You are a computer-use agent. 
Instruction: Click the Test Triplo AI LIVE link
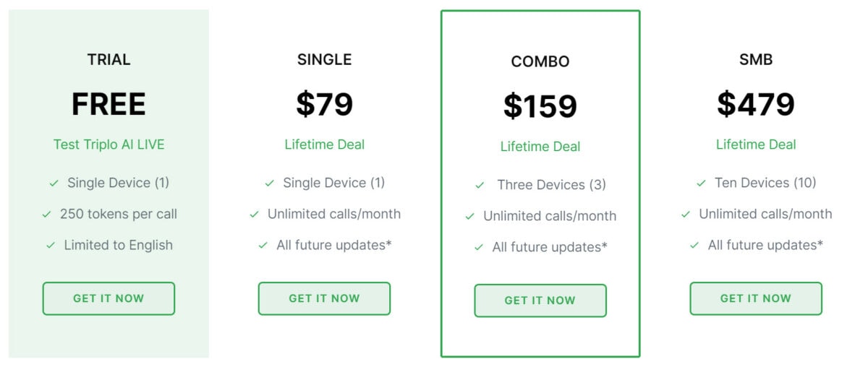[x=109, y=144]
